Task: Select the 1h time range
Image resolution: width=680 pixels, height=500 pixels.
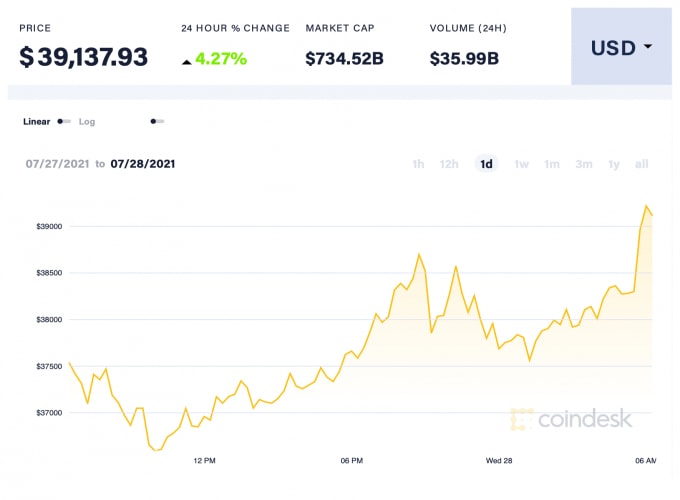Action: tap(418, 164)
